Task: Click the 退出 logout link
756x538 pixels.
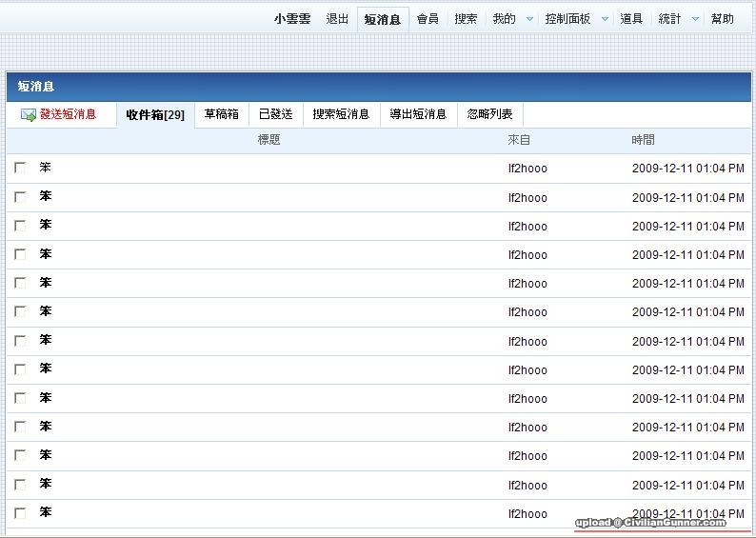Action: pos(337,19)
